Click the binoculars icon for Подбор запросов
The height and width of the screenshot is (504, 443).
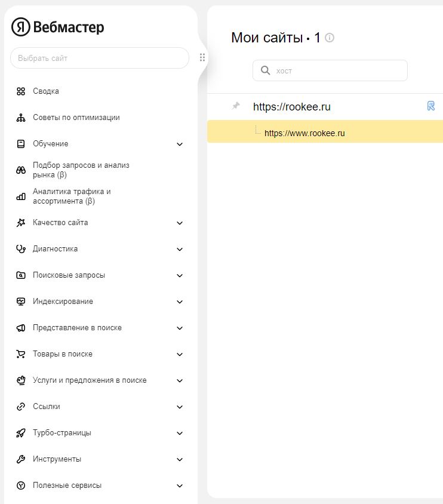[21, 170]
